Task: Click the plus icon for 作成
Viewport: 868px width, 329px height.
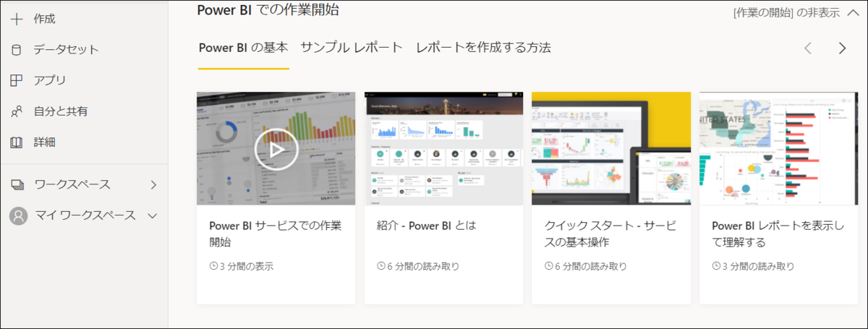Action: coord(17,19)
